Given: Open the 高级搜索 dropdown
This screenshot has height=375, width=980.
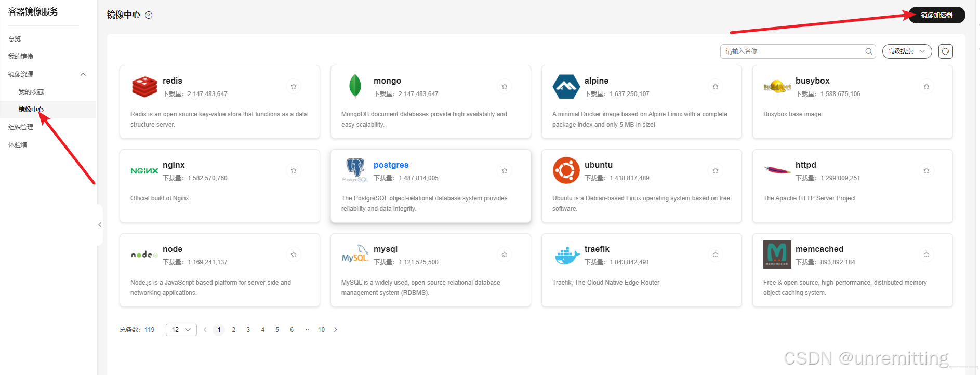Looking at the screenshot, I should point(907,51).
